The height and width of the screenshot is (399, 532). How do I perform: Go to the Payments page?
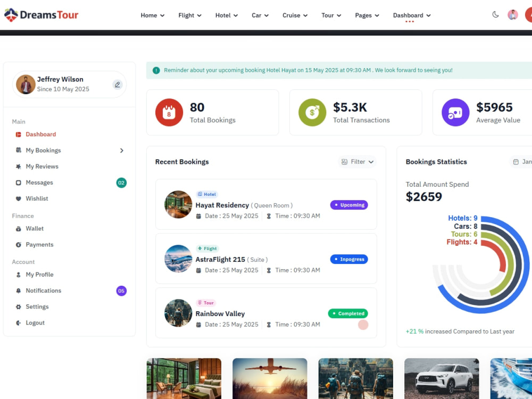(39, 245)
